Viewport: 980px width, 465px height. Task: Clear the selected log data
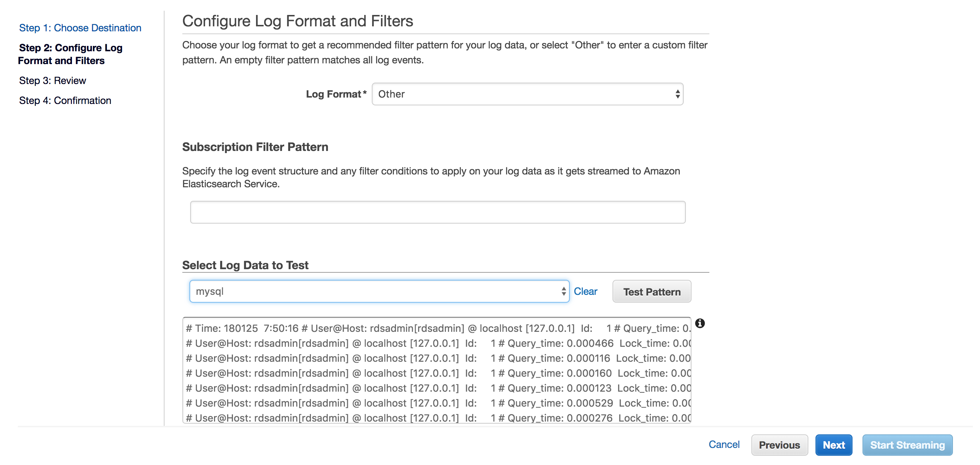(x=585, y=292)
